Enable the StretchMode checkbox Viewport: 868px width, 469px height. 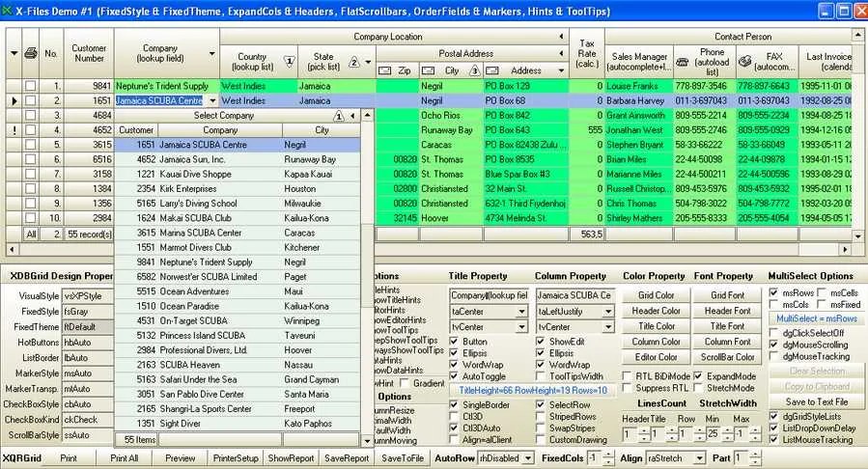pyautogui.click(x=699, y=388)
